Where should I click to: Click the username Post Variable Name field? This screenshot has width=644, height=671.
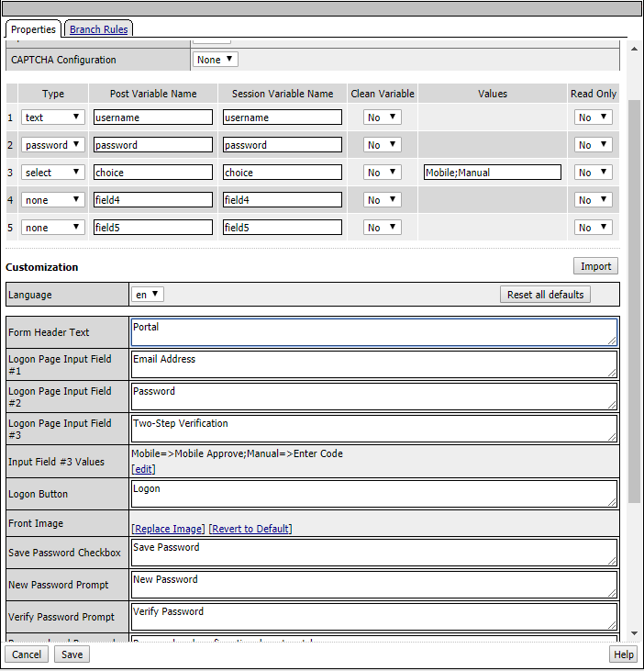(153, 117)
